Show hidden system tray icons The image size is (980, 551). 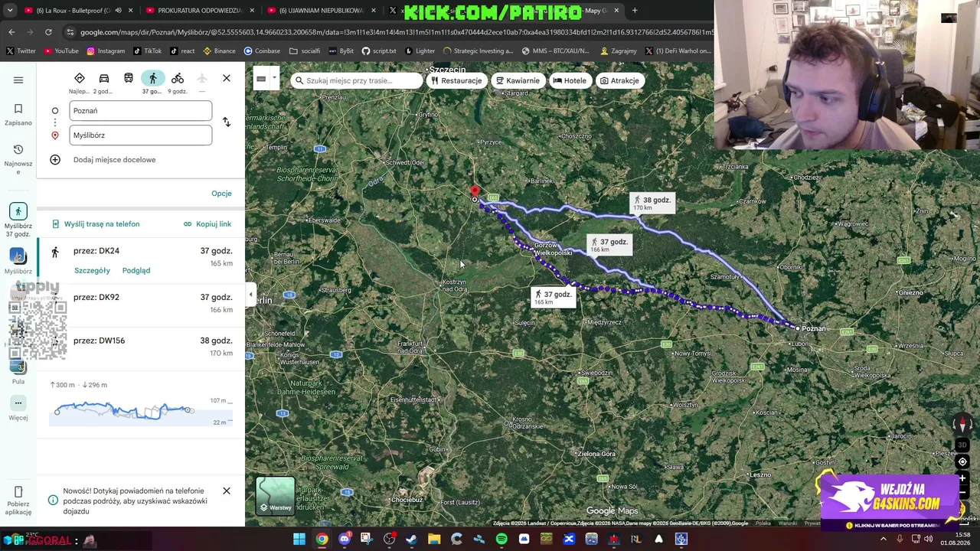coord(883,540)
